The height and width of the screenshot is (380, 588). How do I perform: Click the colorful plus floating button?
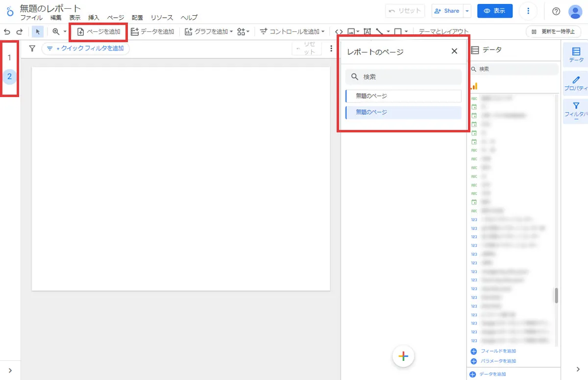(x=403, y=356)
